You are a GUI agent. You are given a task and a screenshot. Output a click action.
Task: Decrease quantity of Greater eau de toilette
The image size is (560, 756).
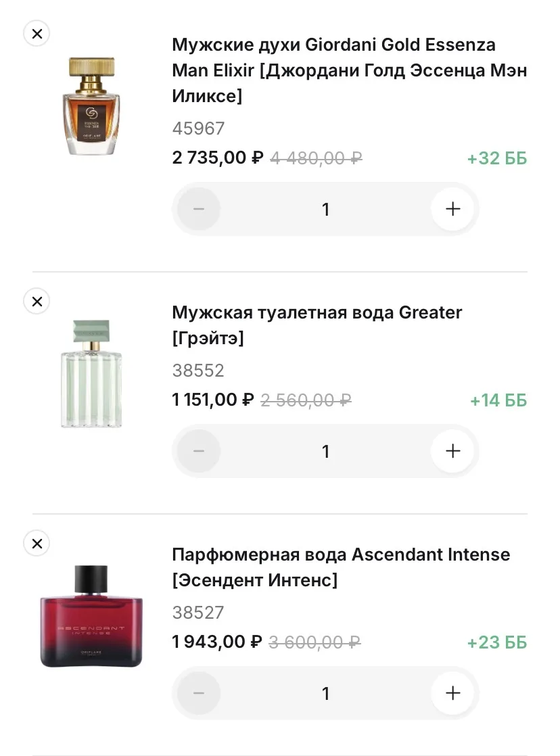199,451
